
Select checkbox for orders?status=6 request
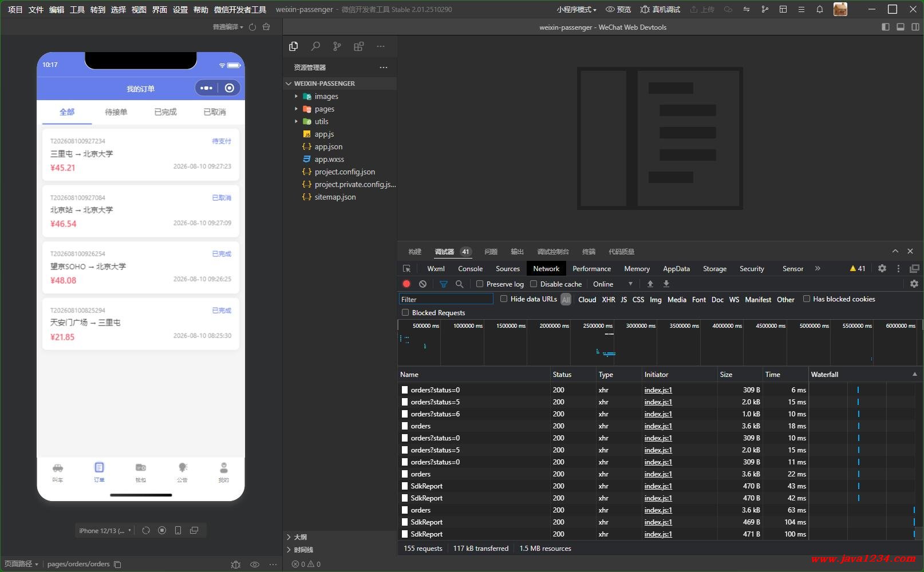pyautogui.click(x=405, y=414)
